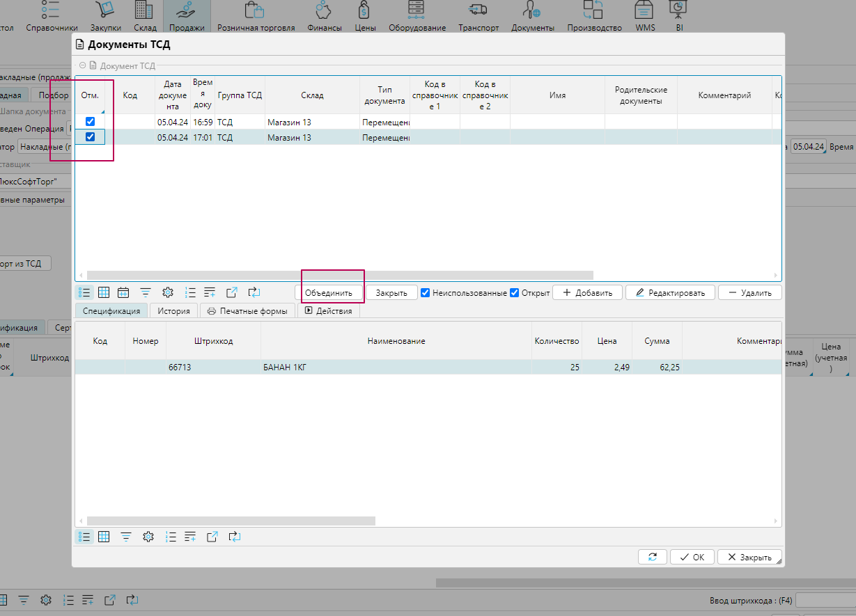Viewport: 856px width, 616px height.
Task: Open the История tab
Action: coord(173,311)
